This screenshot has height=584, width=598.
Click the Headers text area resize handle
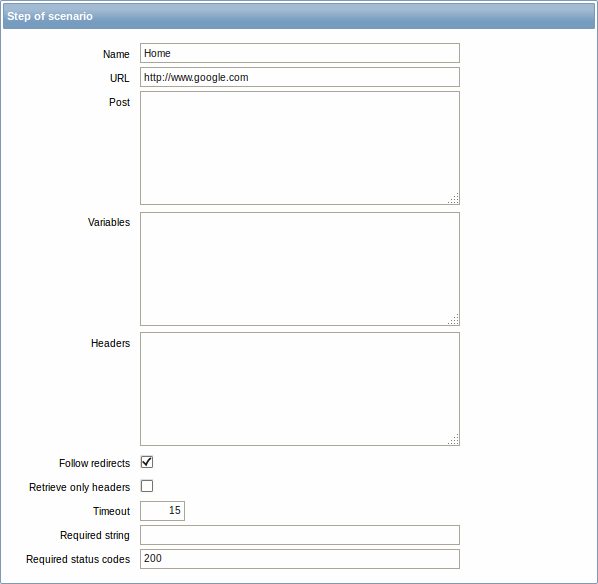(453, 439)
